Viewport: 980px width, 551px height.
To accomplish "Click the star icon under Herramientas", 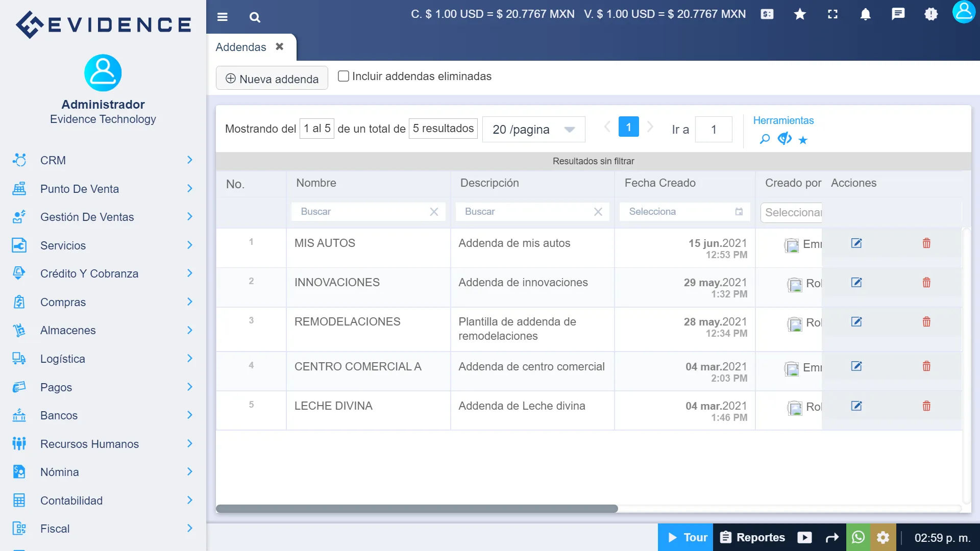I will (803, 139).
